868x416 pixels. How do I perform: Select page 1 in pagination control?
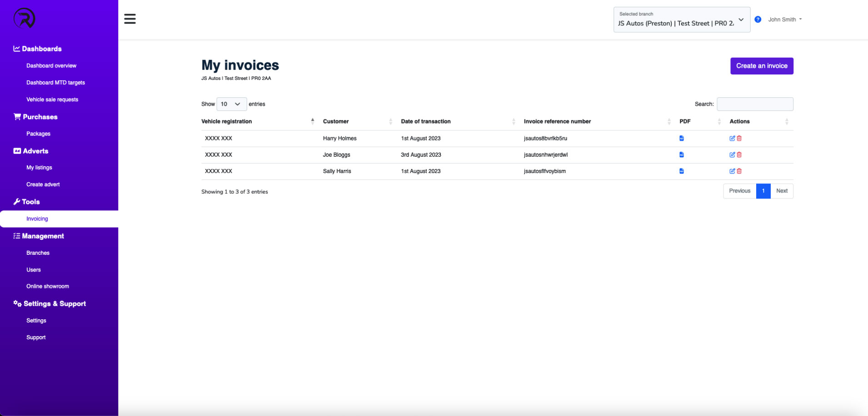[x=763, y=191]
